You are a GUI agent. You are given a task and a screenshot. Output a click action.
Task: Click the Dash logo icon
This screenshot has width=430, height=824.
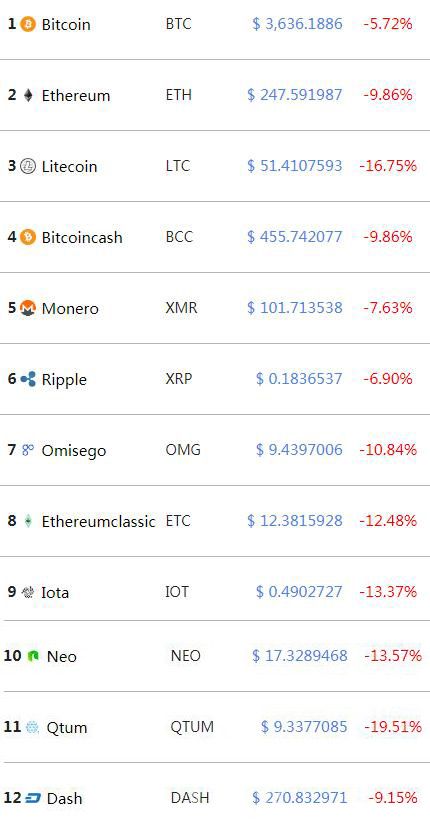33,798
